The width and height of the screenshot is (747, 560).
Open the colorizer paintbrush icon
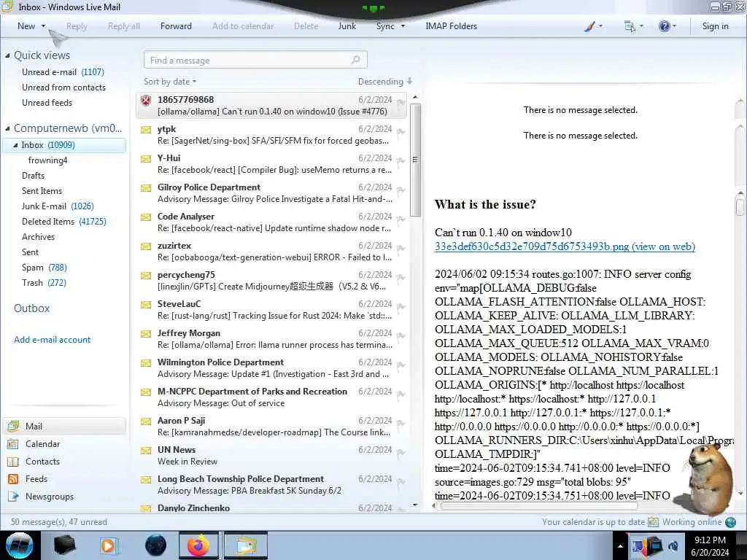coord(589,26)
